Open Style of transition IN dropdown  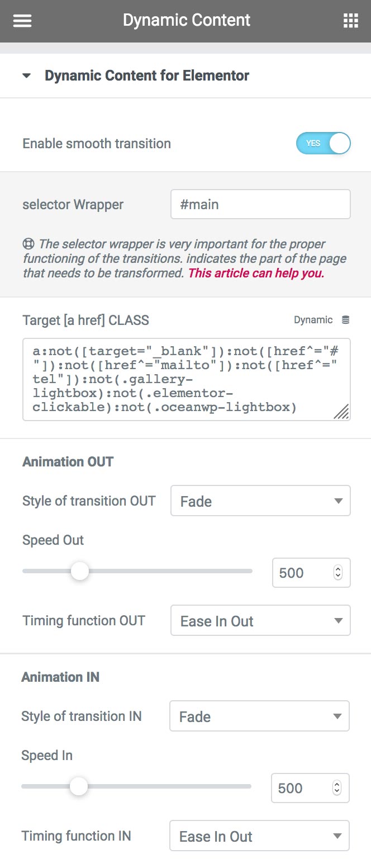tap(259, 716)
